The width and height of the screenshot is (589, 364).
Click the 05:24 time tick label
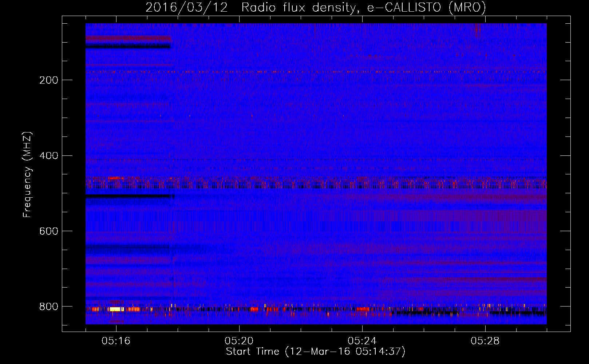tap(362, 341)
